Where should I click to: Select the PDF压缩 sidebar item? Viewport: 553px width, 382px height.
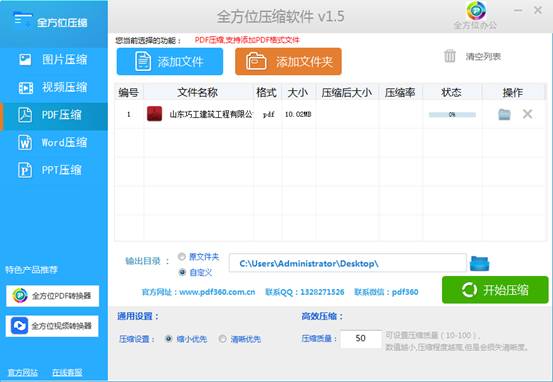click(54, 115)
